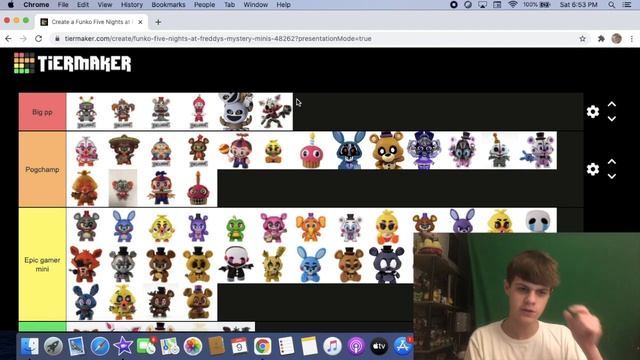The height and width of the screenshot is (360, 640).
Task: Open the People menu
Action: click(x=204, y=4)
